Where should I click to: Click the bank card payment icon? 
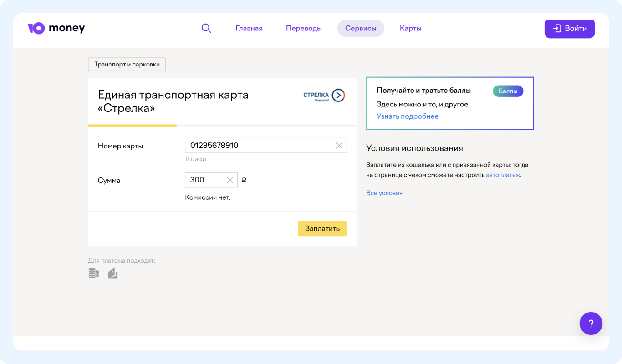point(113,273)
